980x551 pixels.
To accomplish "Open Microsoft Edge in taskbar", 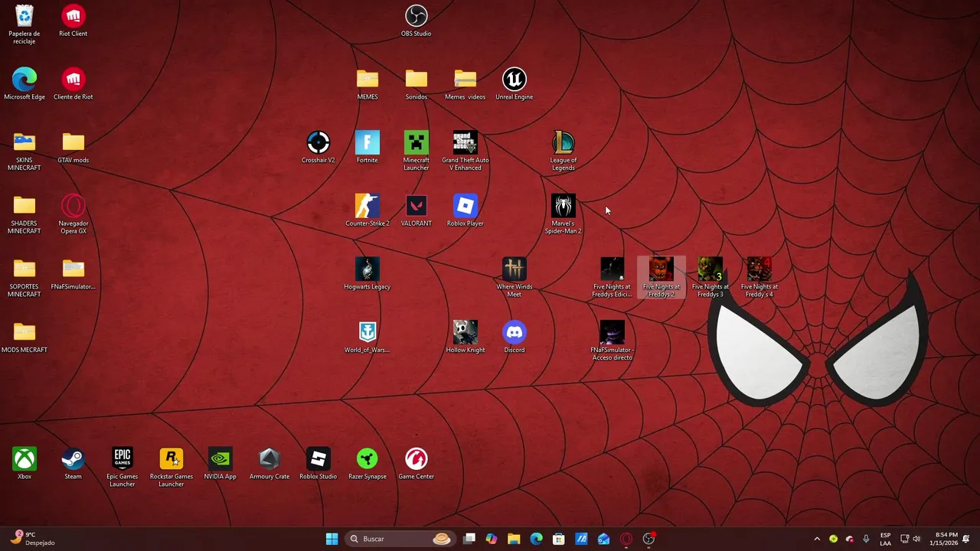I will coord(536,539).
